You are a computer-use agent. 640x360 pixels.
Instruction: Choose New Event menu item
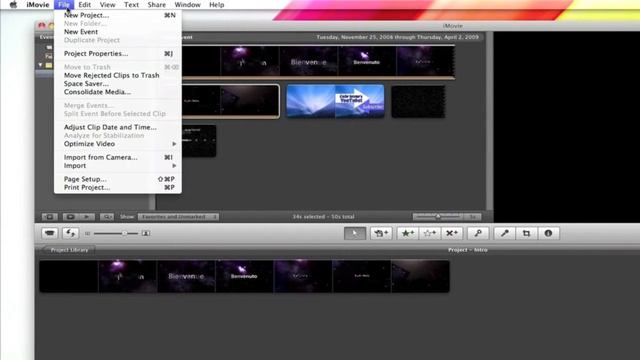[x=118, y=32]
